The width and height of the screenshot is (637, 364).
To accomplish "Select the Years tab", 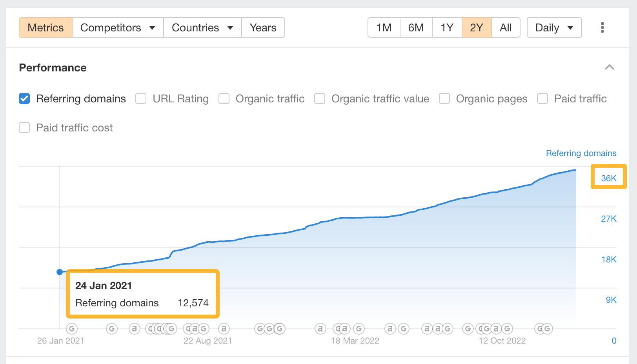I will pos(263,27).
